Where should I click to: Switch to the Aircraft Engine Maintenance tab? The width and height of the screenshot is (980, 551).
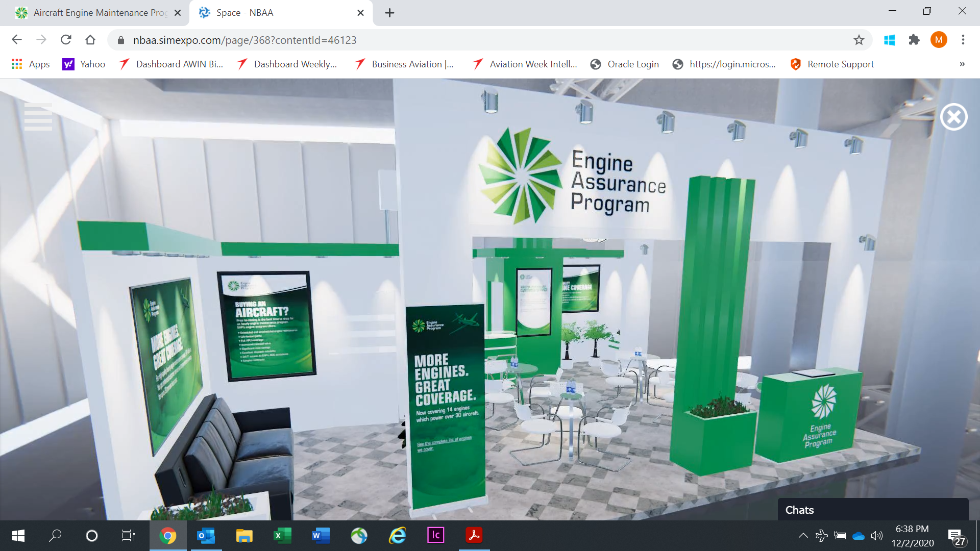click(100, 13)
